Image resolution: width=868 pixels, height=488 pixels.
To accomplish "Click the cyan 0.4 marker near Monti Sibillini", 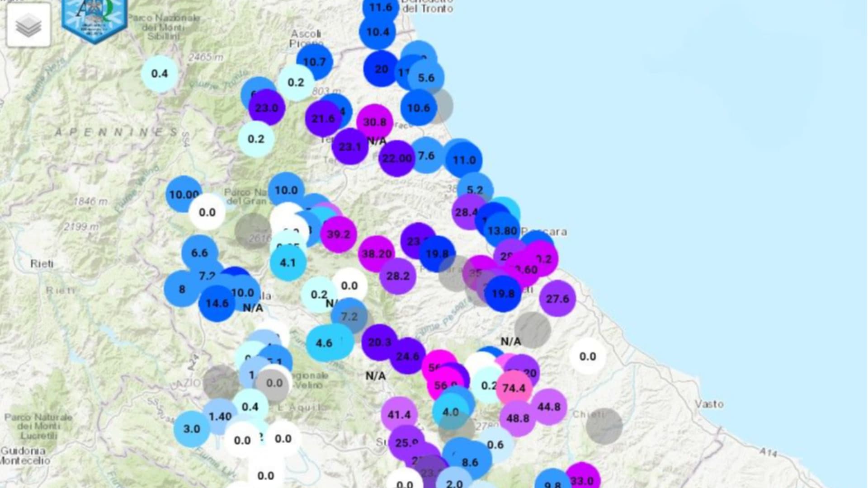I will pos(160,73).
